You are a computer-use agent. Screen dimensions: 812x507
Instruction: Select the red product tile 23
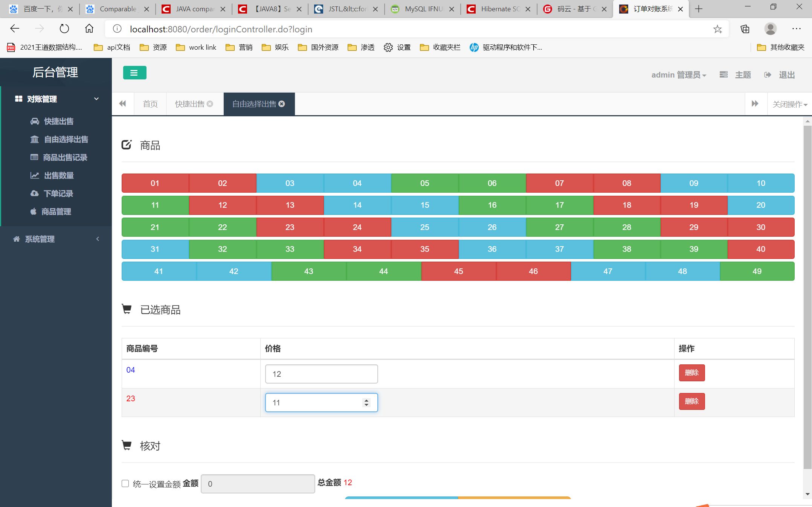pyautogui.click(x=290, y=227)
